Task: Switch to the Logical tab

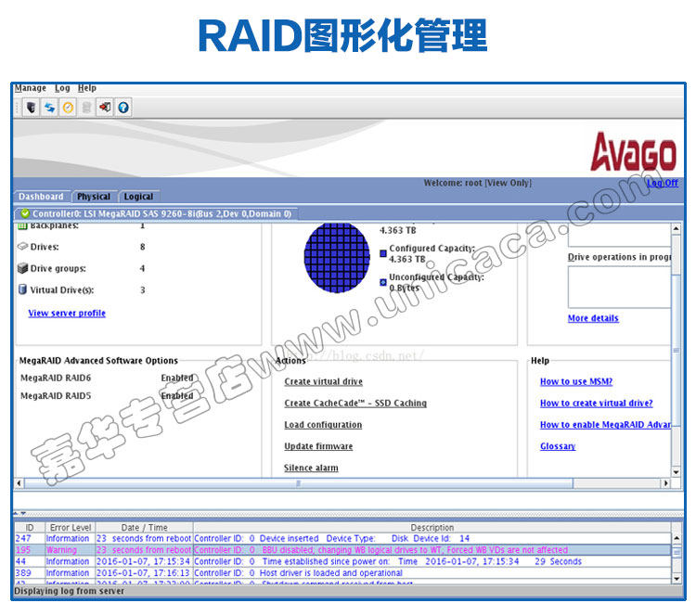Action: point(138,196)
